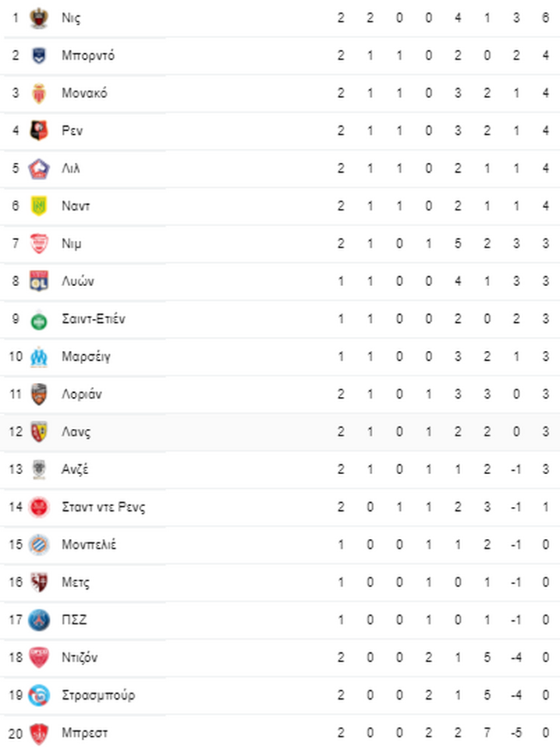The width and height of the screenshot is (560, 747).
Task: Open the Νιμ team link
Action: (x=71, y=244)
